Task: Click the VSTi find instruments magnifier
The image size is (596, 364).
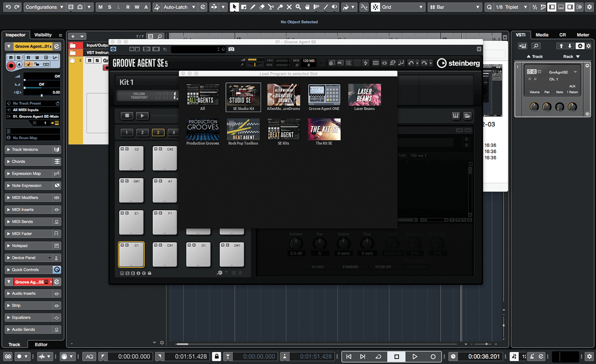Action: [536, 46]
